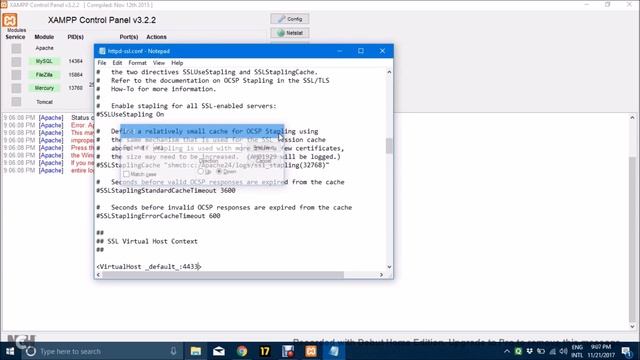Click the Cortana circle icon

click(x=31, y=351)
